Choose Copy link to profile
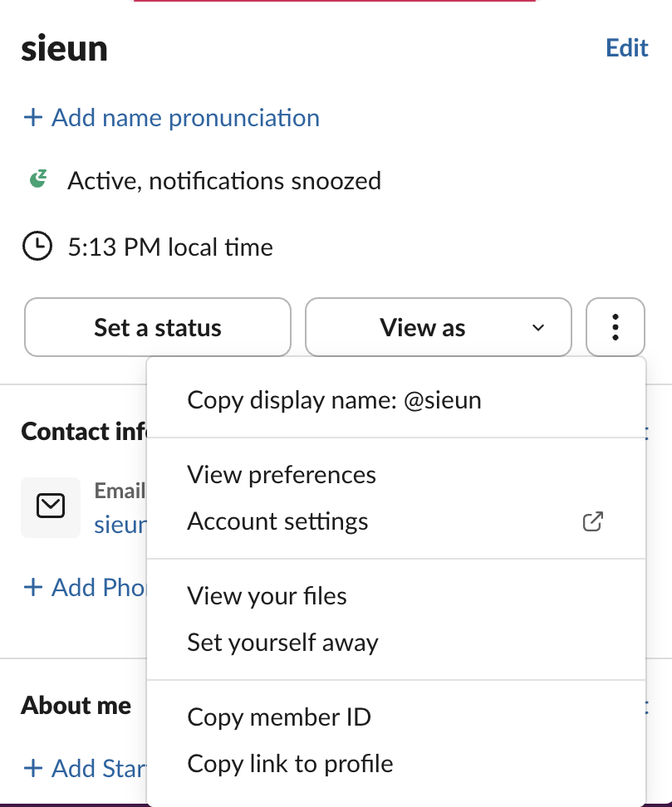This screenshot has width=672, height=807. tap(396, 764)
